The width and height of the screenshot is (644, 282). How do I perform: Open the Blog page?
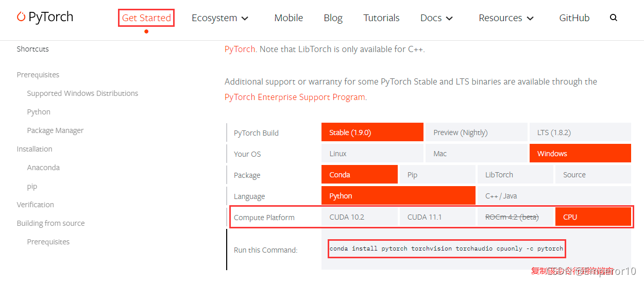[333, 18]
